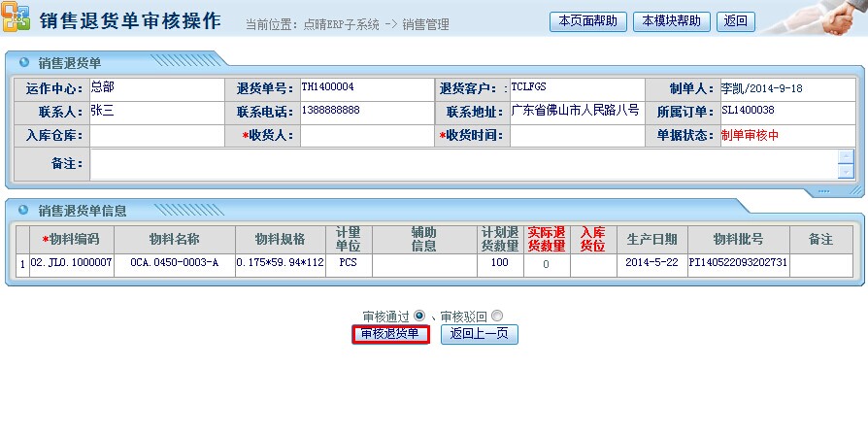Click the 生产日期 column header

coord(652,239)
